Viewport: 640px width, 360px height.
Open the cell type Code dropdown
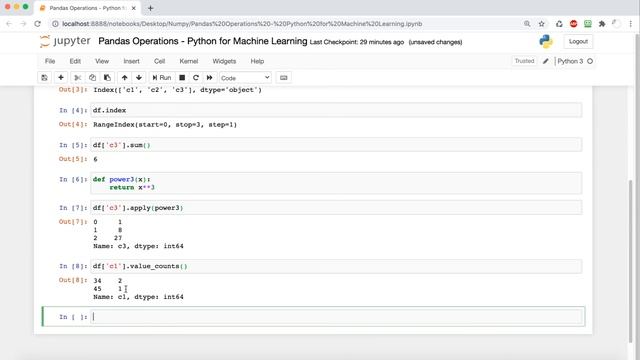245,78
